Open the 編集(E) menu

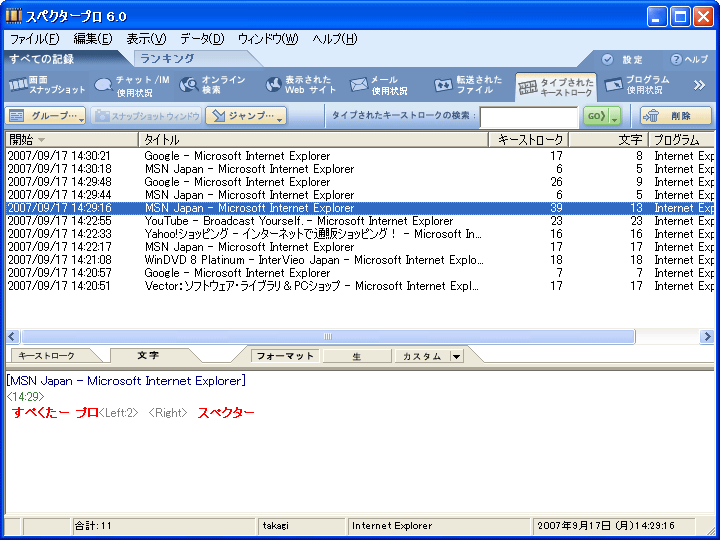[x=93, y=39]
